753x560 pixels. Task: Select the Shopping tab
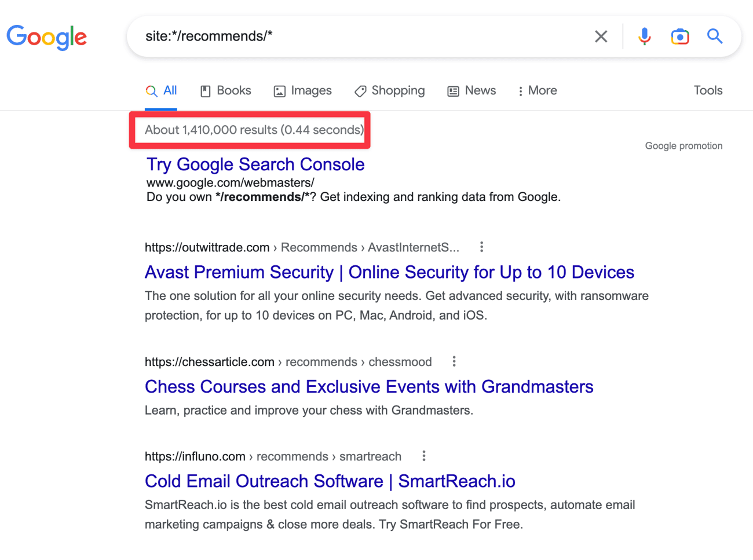(390, 91)
